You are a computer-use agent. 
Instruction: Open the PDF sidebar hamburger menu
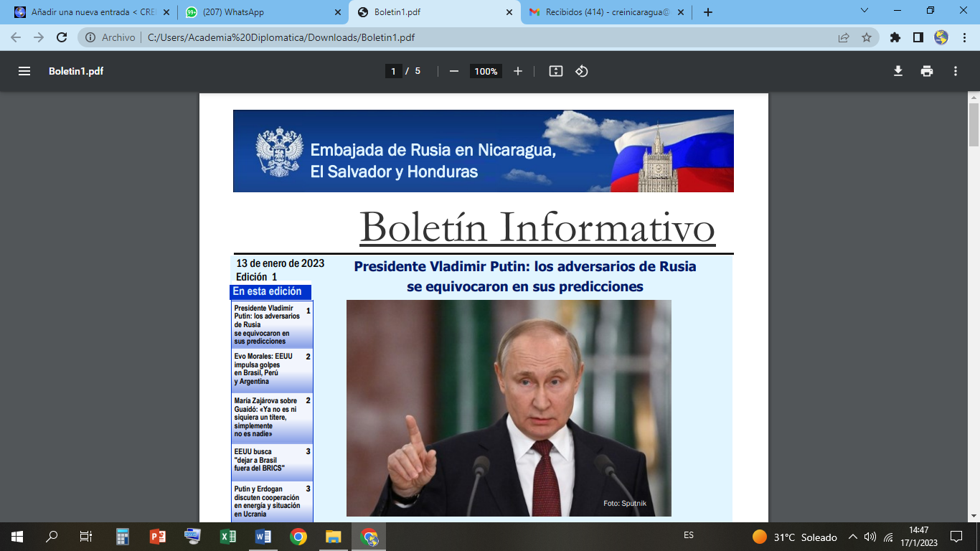click(x=24, y=71)
